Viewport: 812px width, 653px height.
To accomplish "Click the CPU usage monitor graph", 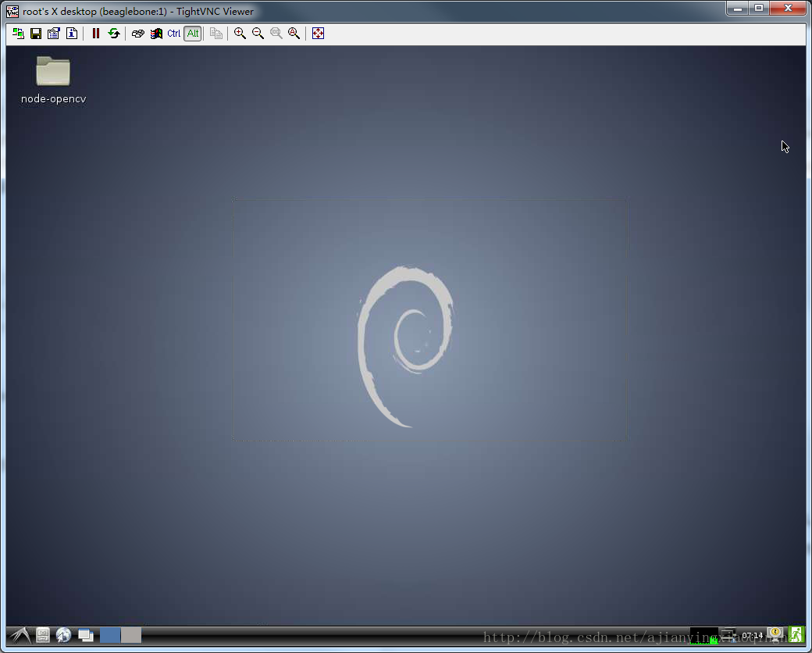I will coord(703,635).
